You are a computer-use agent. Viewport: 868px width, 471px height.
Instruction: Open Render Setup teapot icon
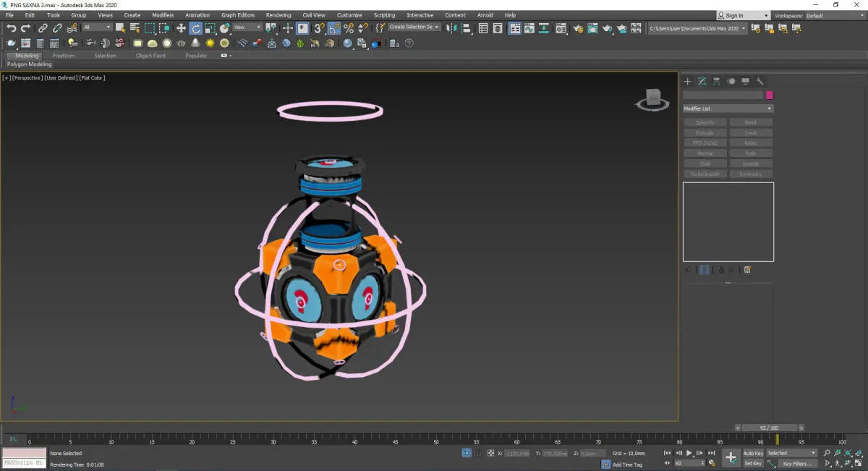click(x=578, y=28)
